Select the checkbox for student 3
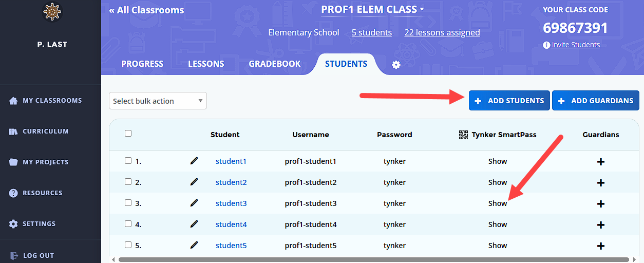The height and width of the screenshot is (263, 644). pos(128,203)
